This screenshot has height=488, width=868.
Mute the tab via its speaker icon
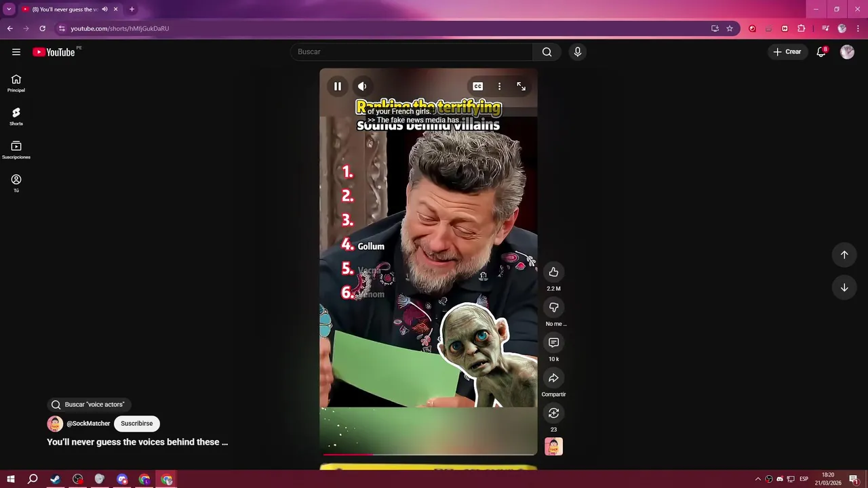point(104,9)
